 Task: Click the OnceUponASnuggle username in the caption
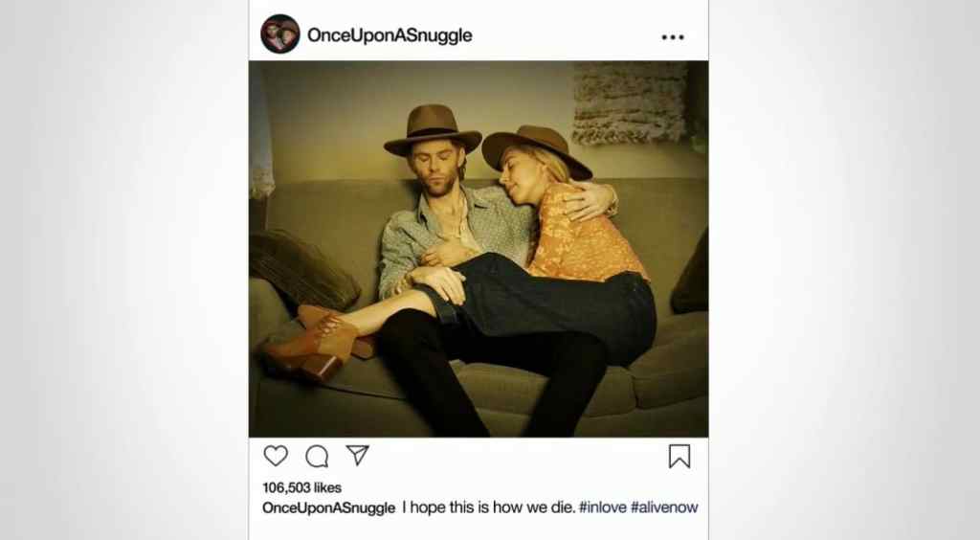coord(328,507)
